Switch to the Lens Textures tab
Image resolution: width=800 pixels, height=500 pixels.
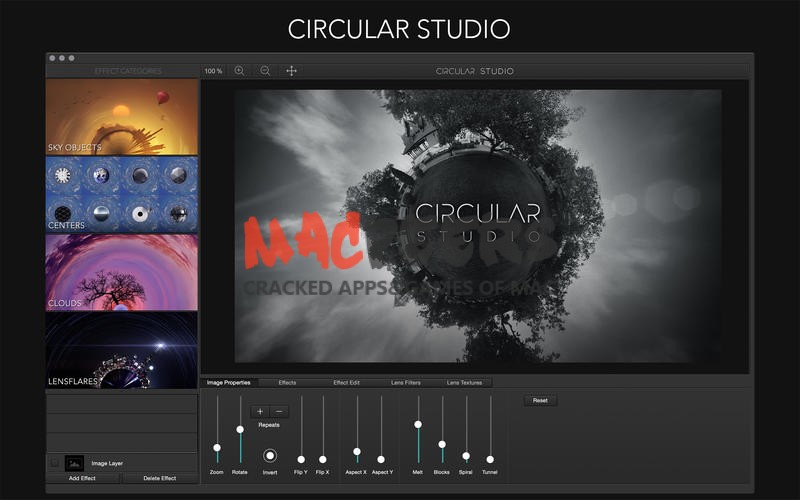(x=464, y=383)
